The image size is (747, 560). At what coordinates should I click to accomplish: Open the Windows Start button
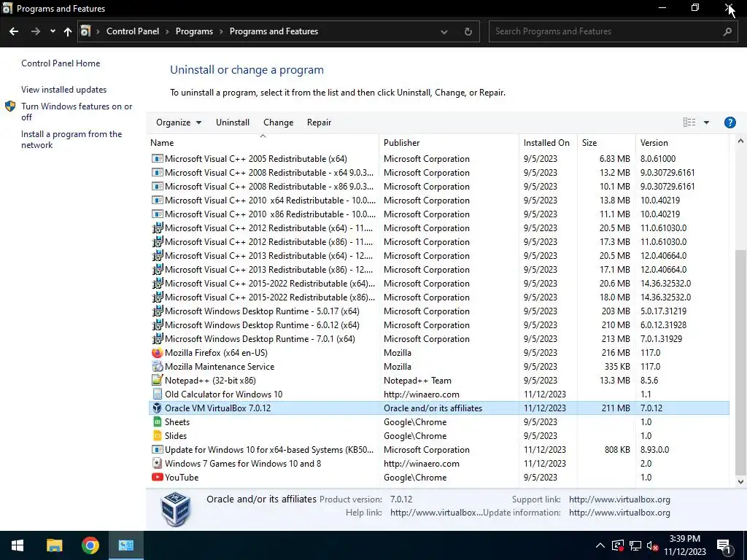[18, 545]
